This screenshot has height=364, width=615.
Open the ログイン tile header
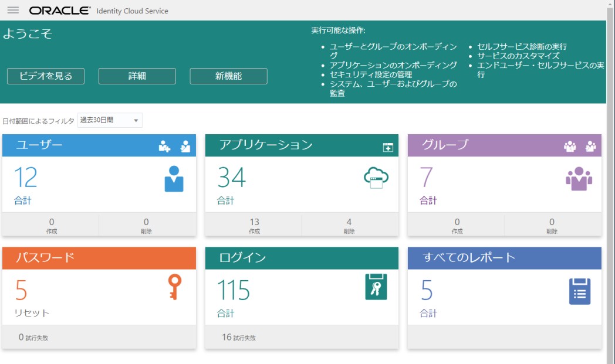(x=302, y=258)
